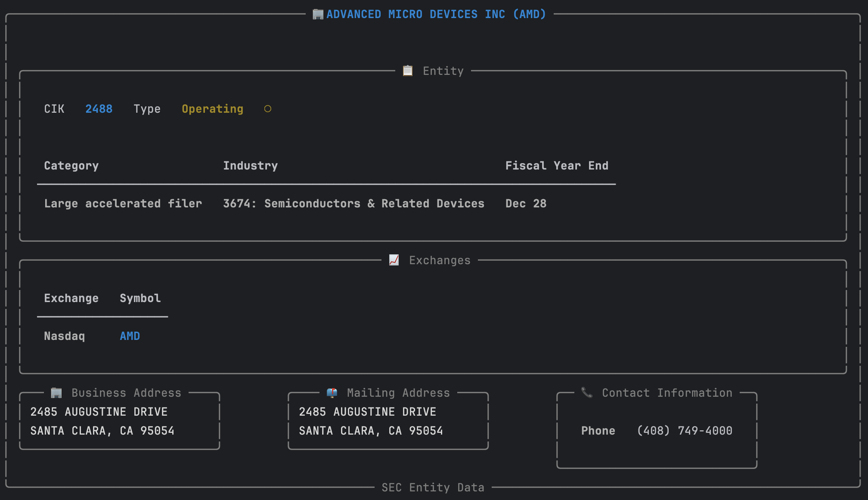Image resolution: width=868 pixels, height=500 pixels.
Task: Click the building icon beside the AMD title
Action: [318, 14]
